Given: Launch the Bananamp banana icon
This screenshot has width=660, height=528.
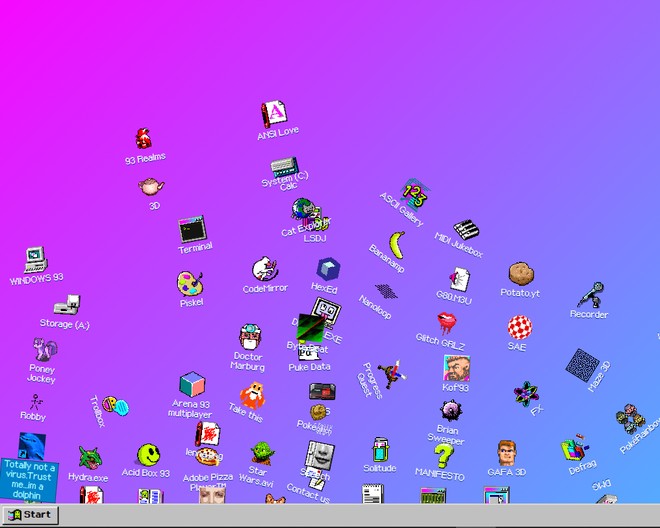Looking at the screenshot, I should point(397,243).
